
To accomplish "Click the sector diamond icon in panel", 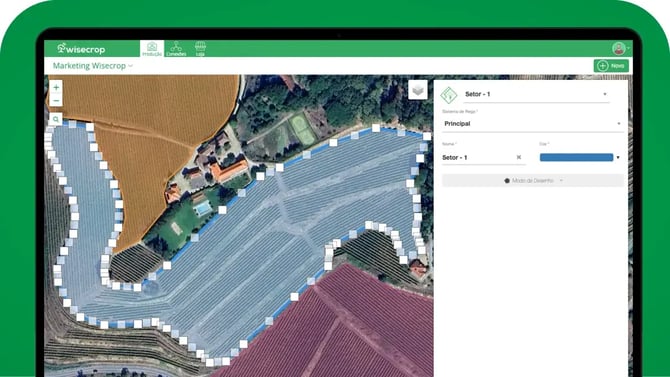I will pos(449,95).
